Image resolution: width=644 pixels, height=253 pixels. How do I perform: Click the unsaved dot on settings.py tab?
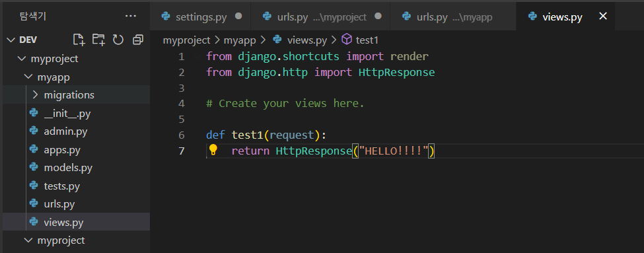pyautogui.click(x=238, y=16)
